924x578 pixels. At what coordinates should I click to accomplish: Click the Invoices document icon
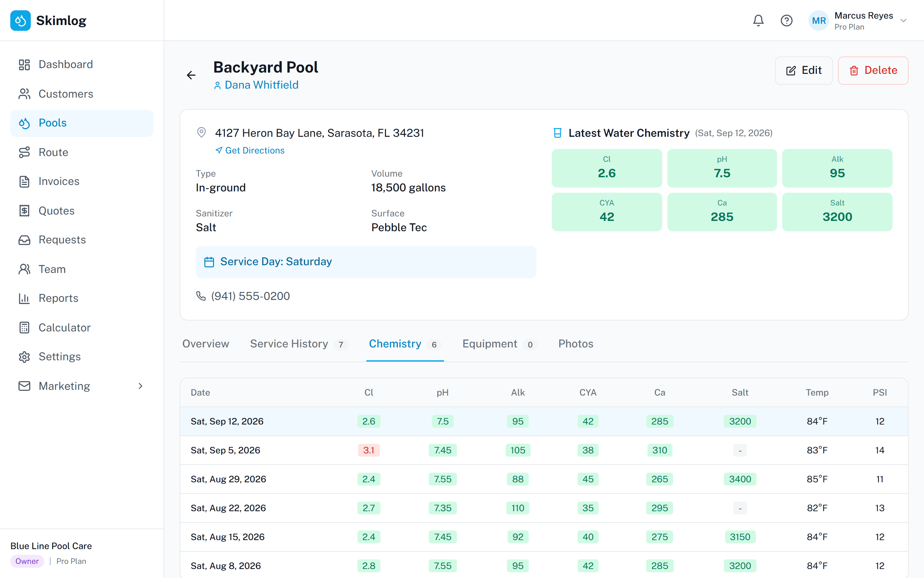(x=24, y=181)
